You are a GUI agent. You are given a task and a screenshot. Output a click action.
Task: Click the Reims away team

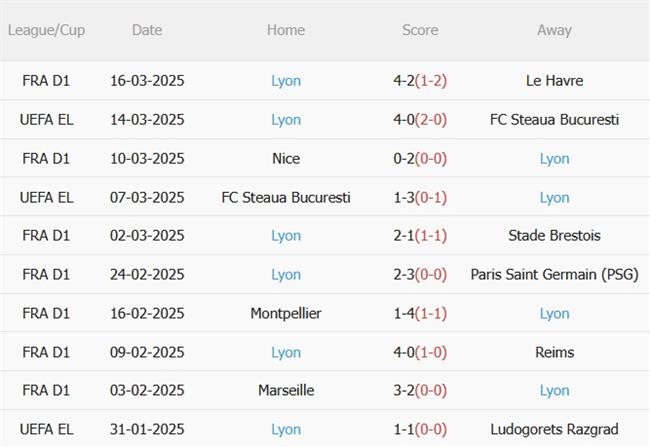554,352
